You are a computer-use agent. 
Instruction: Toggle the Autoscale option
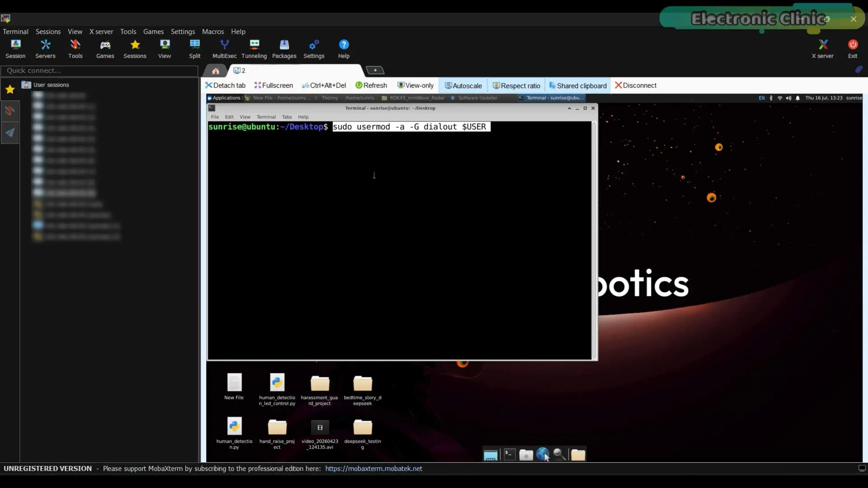coord(463,86)
